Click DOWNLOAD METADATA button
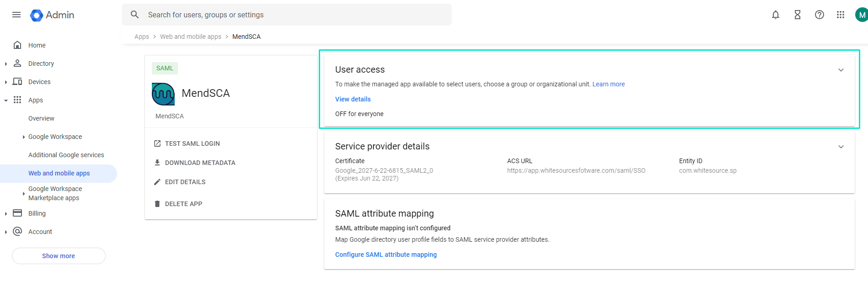The image size is (868, 292). (x=200, y=163)
